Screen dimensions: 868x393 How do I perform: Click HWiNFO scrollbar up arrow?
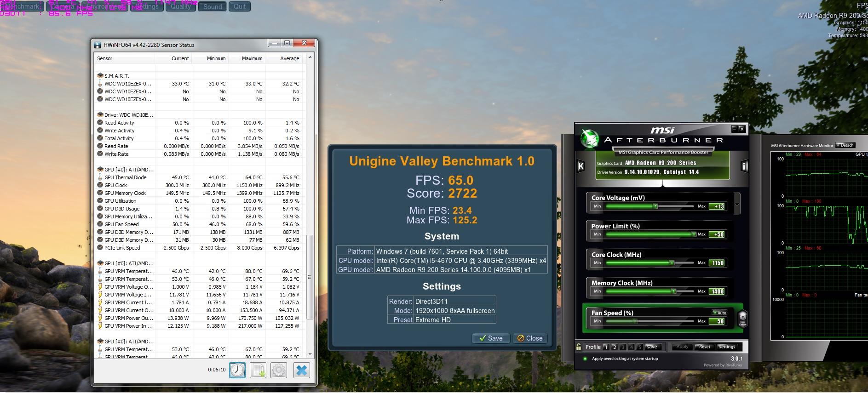(310, 57)
